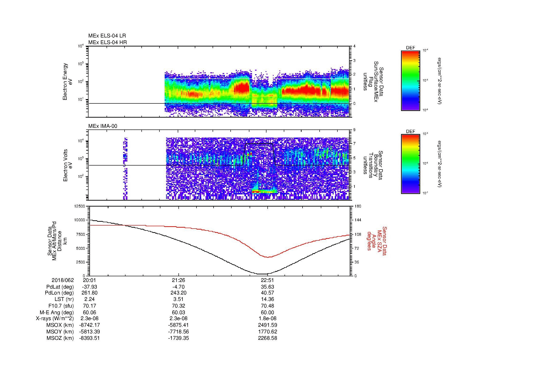
Task: Select the 'MSOX (km)' row label
Action: [60, 325]
